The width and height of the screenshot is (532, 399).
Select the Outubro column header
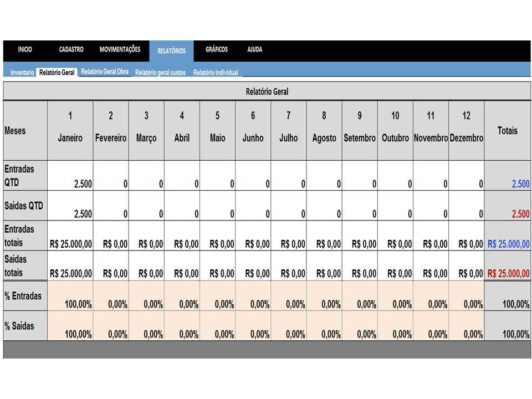pyautogui.click(x=396, y=131)
